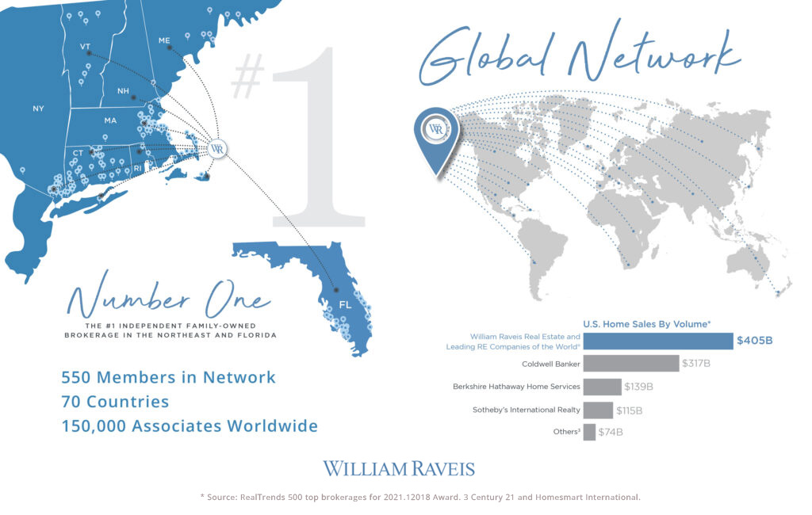Image resolution: width=812 pixels, height=515 pixels.
Task: Click the $74B value label
Action: [x=611, y=432]
